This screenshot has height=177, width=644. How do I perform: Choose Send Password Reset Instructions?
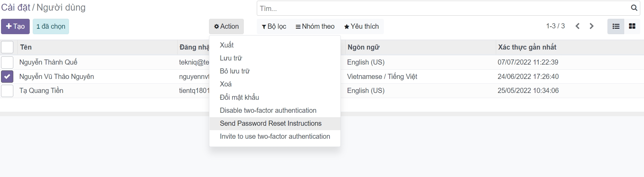(270, 123)
